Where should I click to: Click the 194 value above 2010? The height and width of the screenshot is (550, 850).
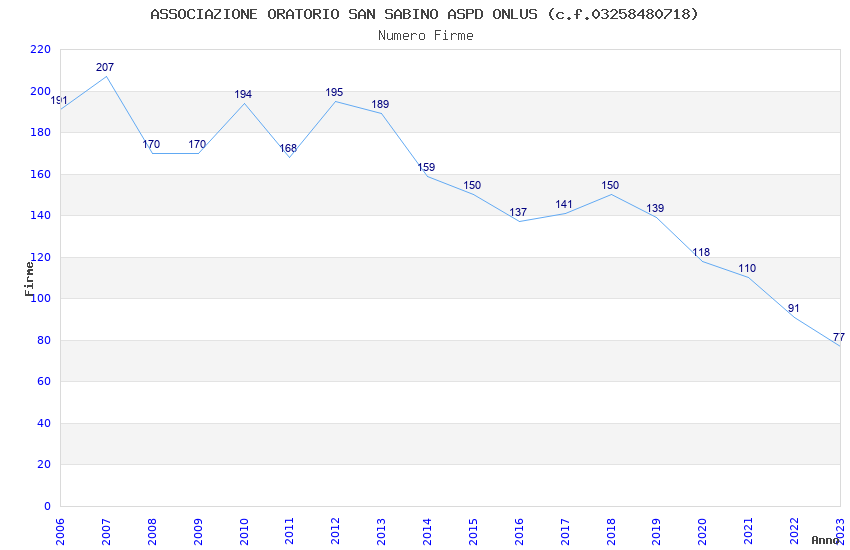coord(243,94)
